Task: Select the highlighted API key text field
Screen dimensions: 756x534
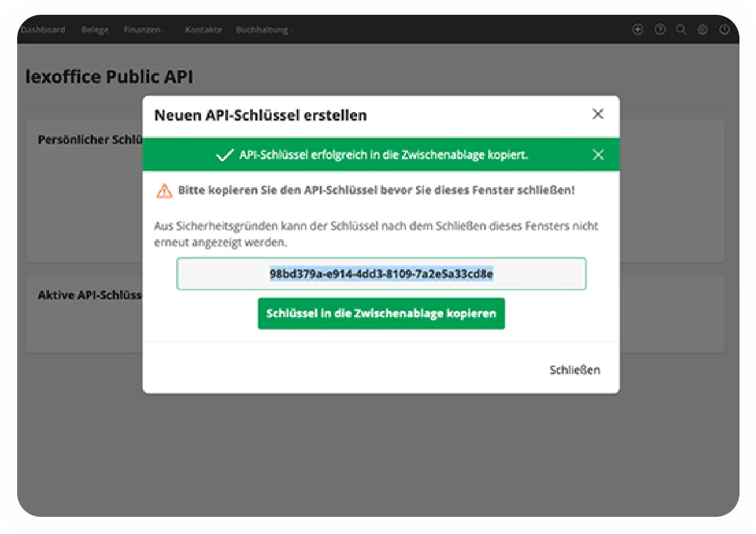Action: pyautogui.click(x=381, y=273)
